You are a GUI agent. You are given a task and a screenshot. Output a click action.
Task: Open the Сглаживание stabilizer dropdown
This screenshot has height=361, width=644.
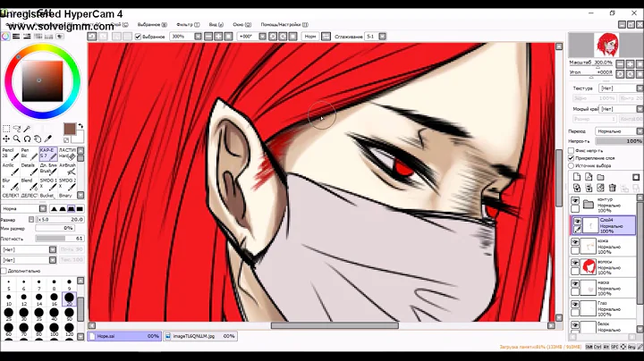[383, 37]
